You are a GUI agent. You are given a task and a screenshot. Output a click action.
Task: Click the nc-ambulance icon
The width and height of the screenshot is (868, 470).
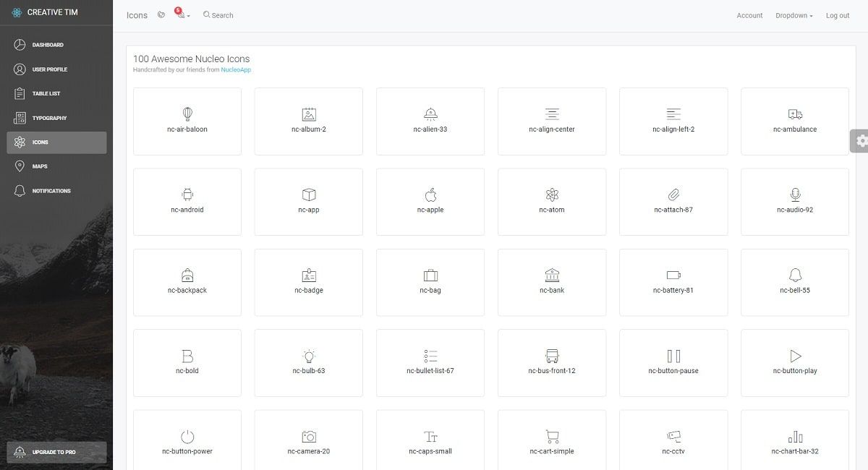(x=795, y=114)
